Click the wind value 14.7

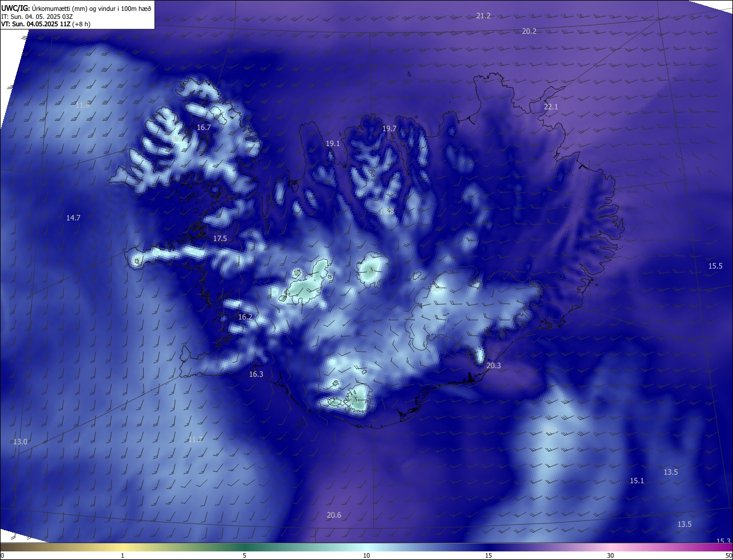tap(73, 218)
